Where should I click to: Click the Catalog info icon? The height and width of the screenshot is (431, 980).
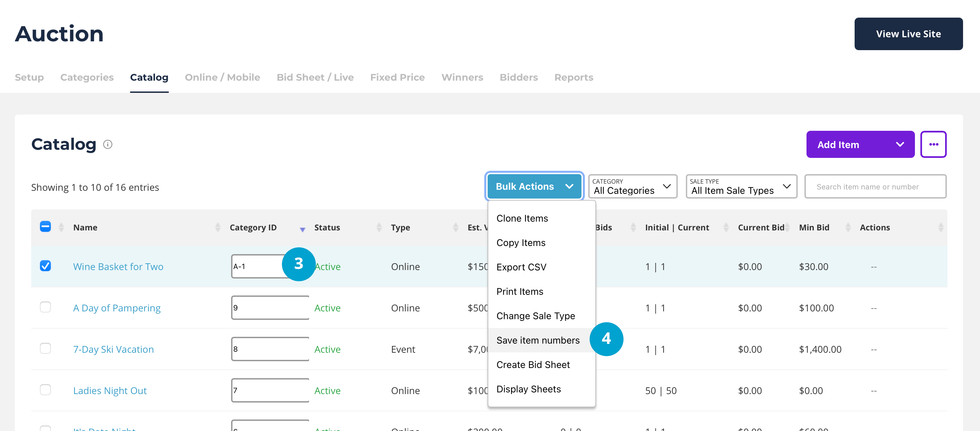[x=108, y=145]
